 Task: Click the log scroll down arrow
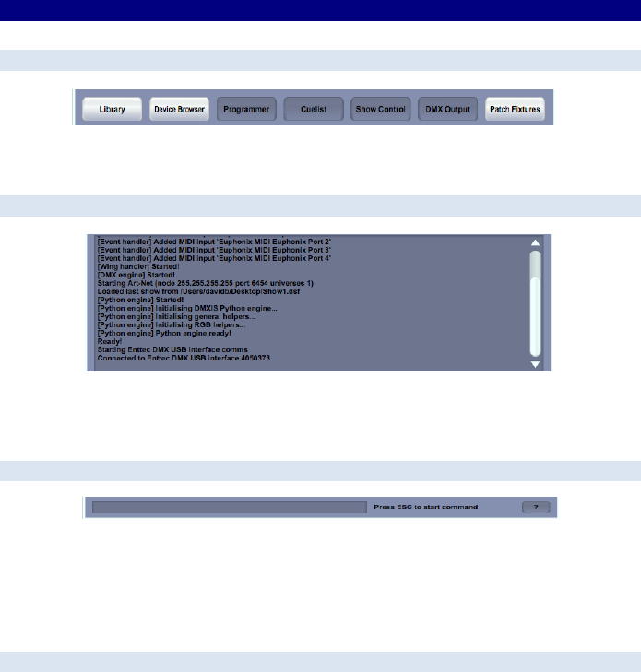pyautogui.click(x=535, y=364)
